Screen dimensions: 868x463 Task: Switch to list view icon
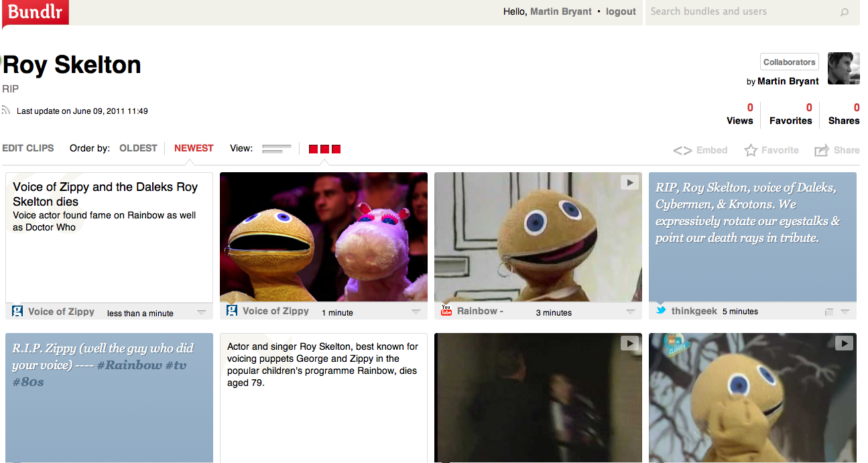click(x=276, y=149)
